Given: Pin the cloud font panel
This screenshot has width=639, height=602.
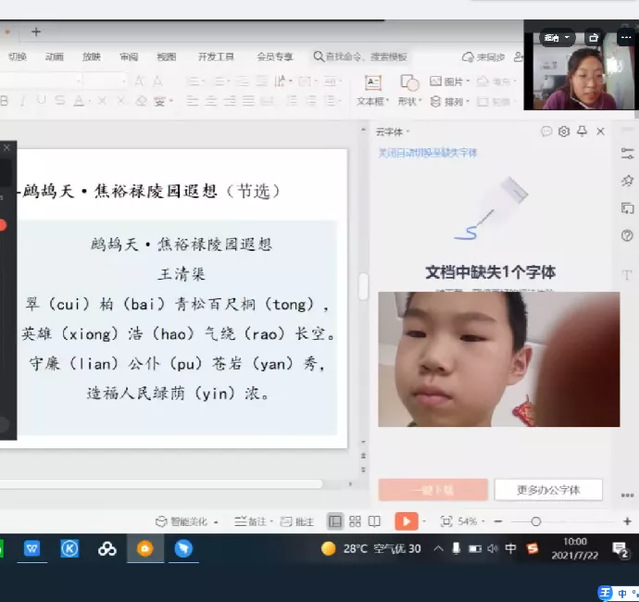Looking at the screenshot, I should point(582,131).
